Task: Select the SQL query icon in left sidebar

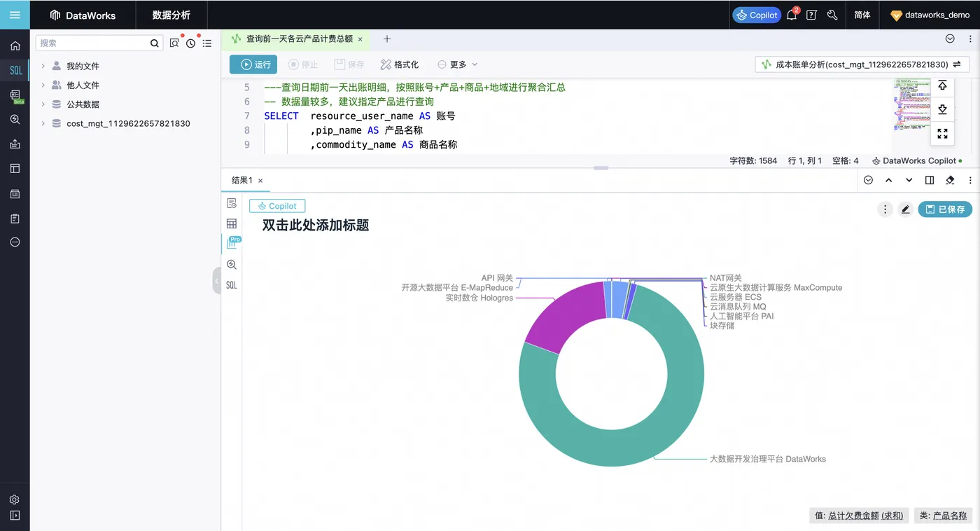Action: pos(15,70)
